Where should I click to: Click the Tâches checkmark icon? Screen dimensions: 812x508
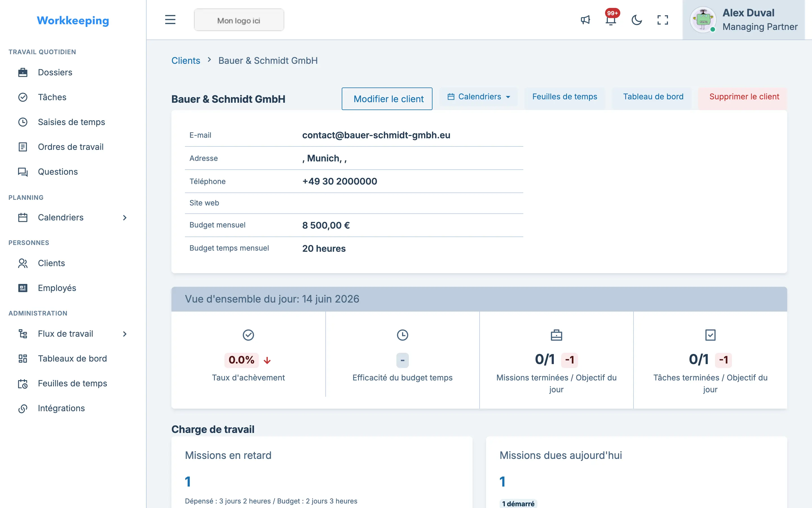pos(23,97)
